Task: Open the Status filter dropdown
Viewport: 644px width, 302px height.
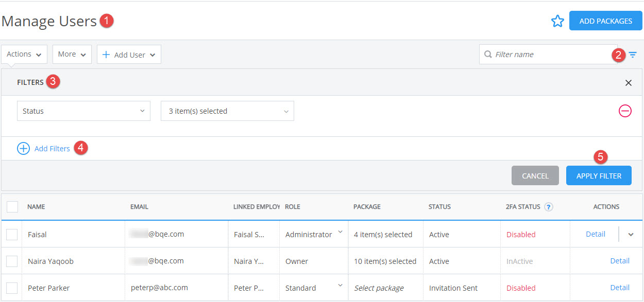Action: tap(83, 111)
